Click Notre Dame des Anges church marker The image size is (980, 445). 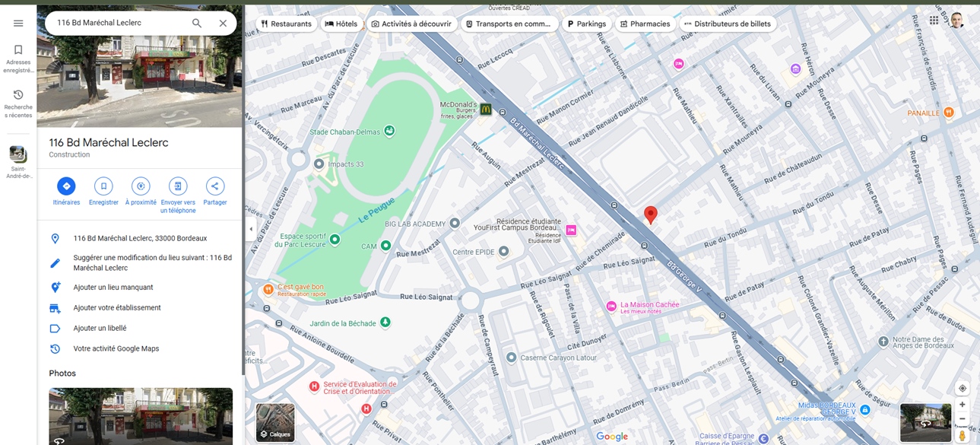883,342
